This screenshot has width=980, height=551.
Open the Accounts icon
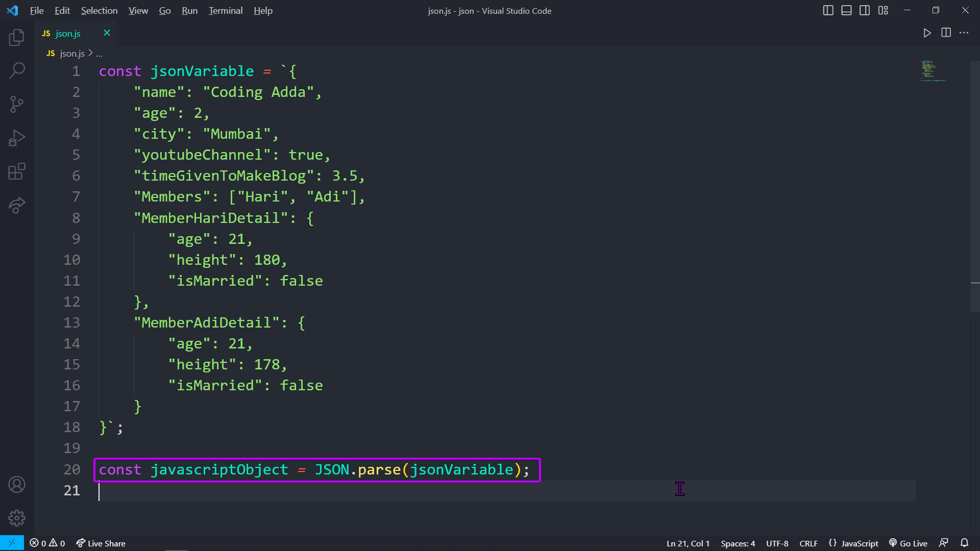[x=17, y=485]
